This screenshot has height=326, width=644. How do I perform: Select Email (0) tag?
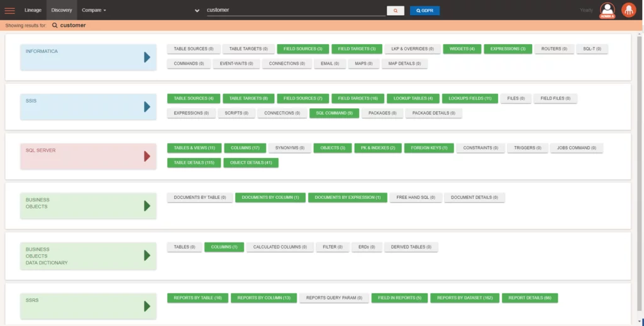(x=330, y=64)
